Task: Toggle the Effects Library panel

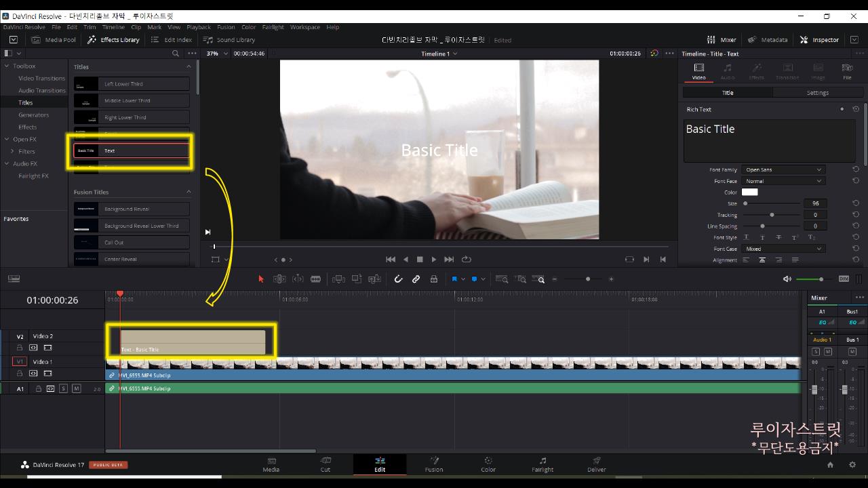Action: [113, 39]
